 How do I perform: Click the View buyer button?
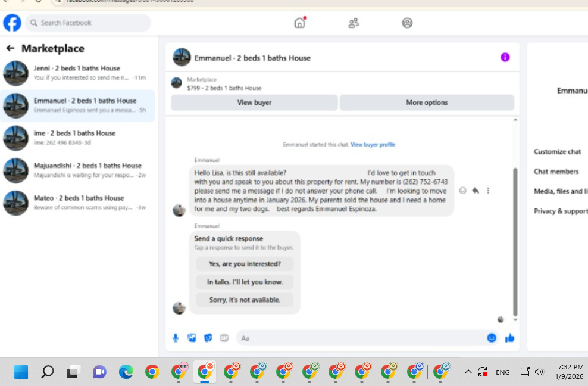point(254,102)
